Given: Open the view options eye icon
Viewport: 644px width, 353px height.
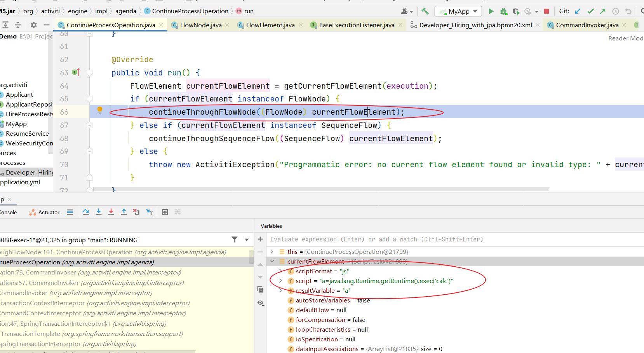Looking at the screenshot, I should coord(261,303).
